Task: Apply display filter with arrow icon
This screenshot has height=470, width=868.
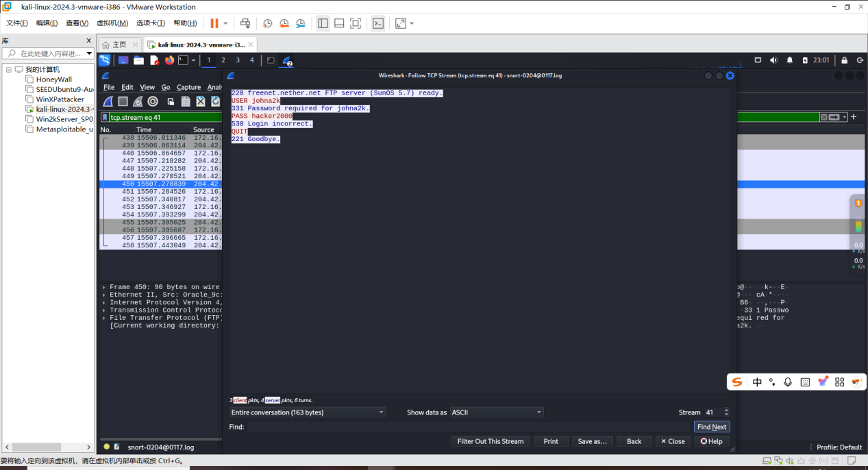Action: tap(834, 117)
